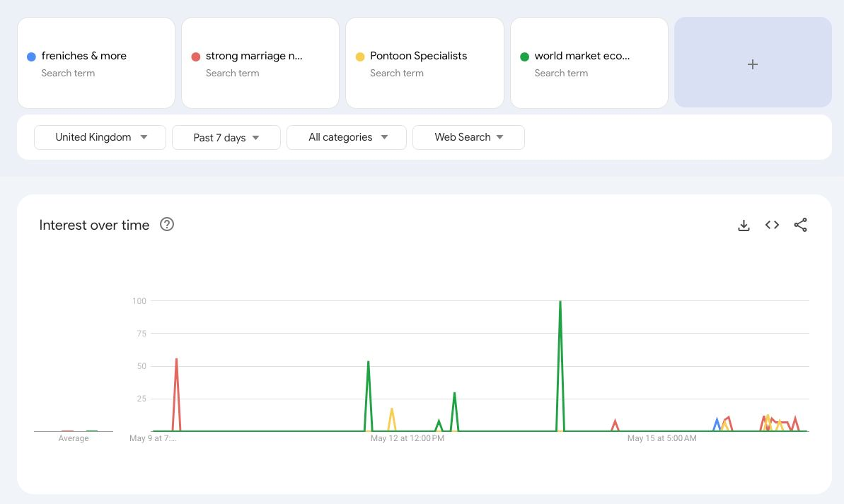Click the red dot beside strong marriage term

pos(196,57)
